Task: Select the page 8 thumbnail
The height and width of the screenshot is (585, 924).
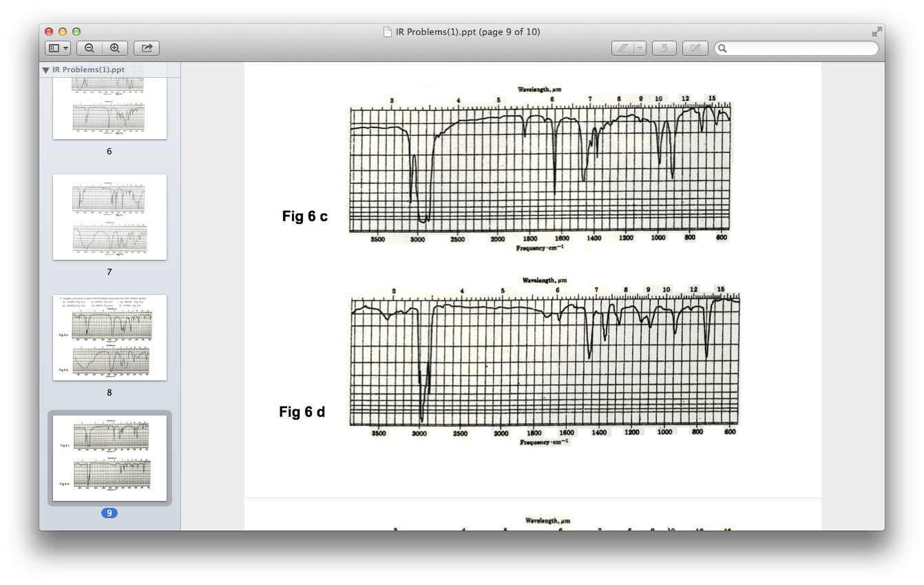Action: coord(109,336)
